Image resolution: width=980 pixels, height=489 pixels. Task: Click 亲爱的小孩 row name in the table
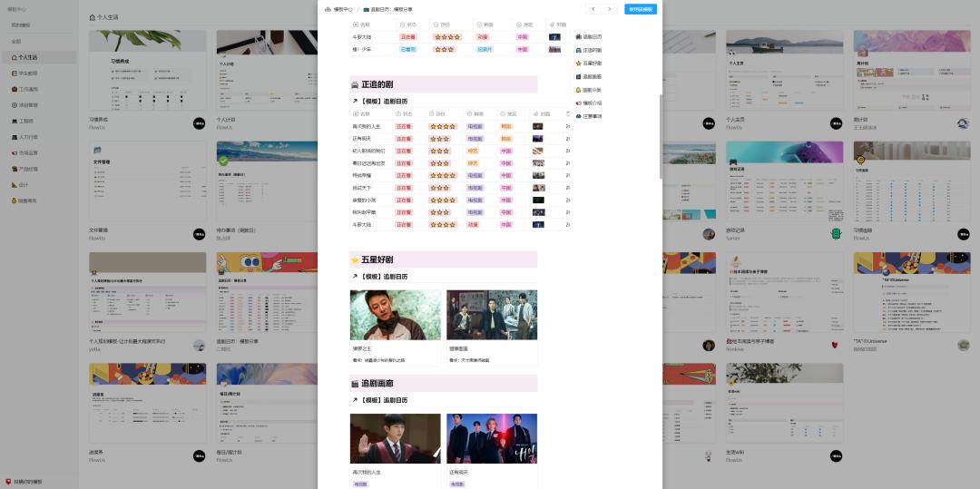(x=364, y=200)
